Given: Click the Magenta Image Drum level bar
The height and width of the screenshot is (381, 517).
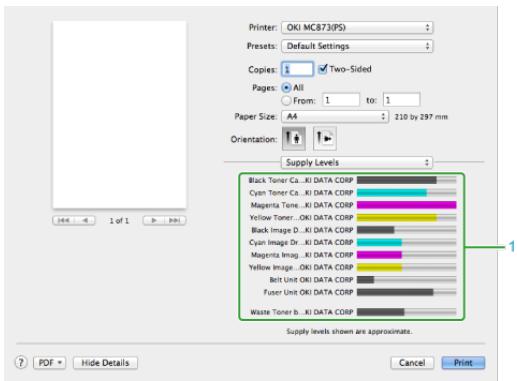Looking at the screenshot, I should tap(406, 255).
